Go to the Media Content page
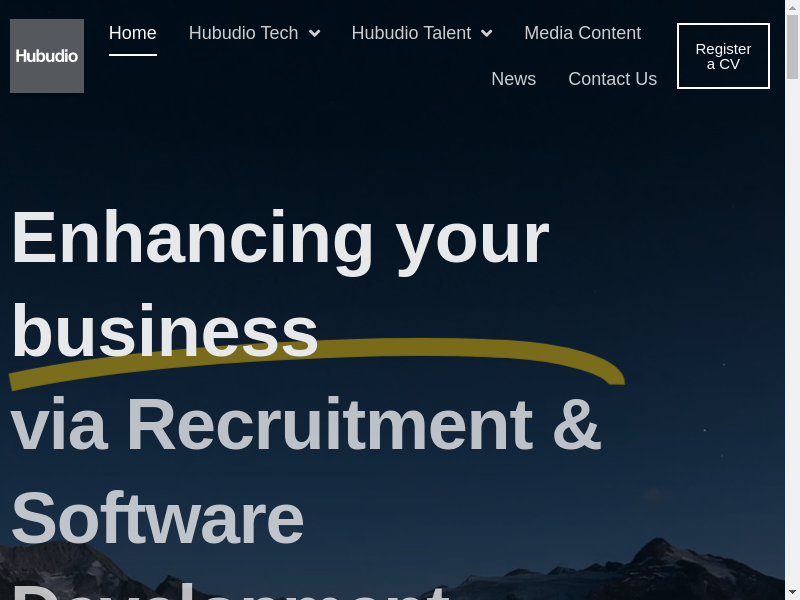Screen dimensions: 800x600 (583, 33)
